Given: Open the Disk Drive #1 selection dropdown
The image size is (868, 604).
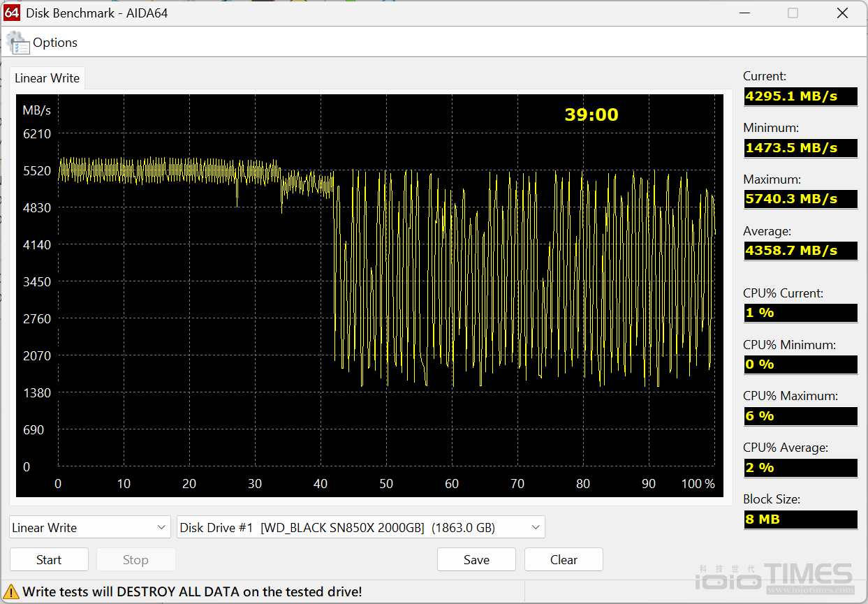Looking at the screenshot, I should pyautogui.click(x=361, y=527).
